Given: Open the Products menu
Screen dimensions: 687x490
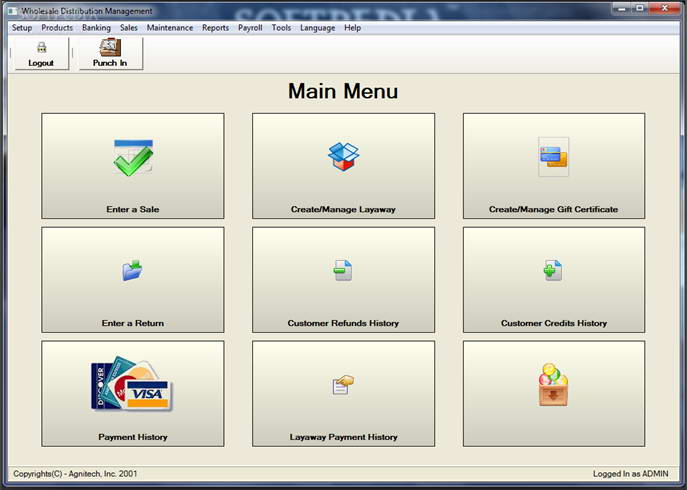Looking at the screenshot, I should point(57,28).
